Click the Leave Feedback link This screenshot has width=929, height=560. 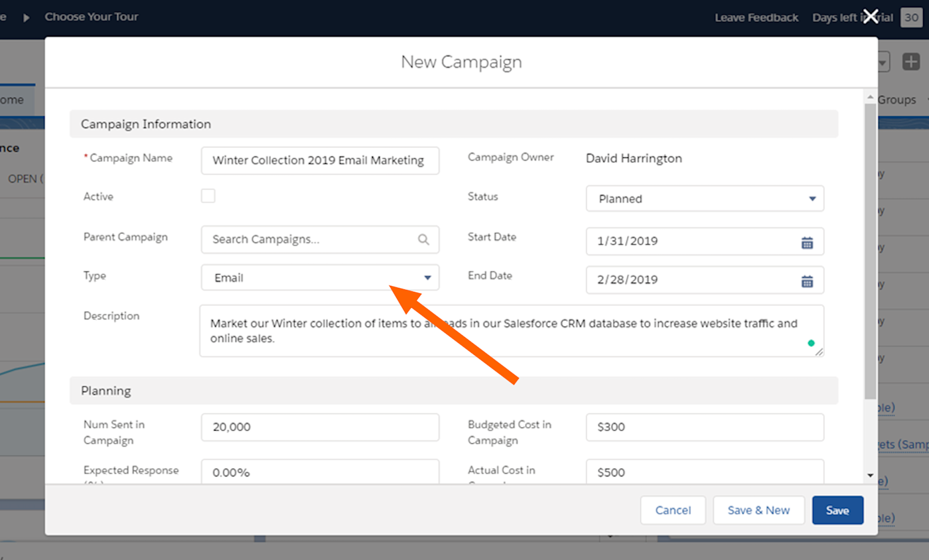pos(756,17)
